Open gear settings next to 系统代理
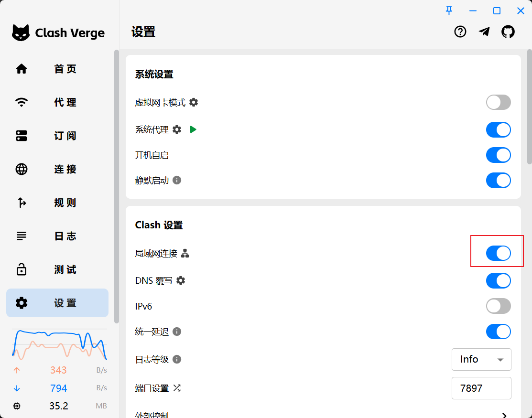Screen dimensions: 532x418 [x=177, y=129]
